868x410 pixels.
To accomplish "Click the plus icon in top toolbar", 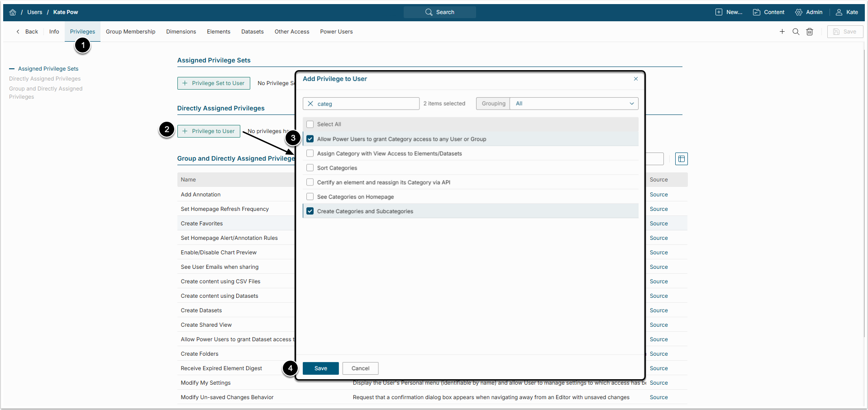I will tap(782, 32).
